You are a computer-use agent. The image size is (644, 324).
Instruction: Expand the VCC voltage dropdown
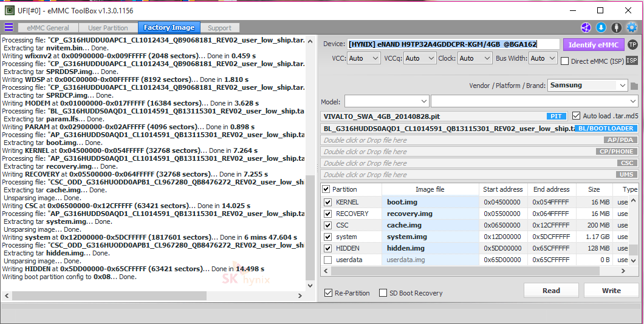point(365,58)
